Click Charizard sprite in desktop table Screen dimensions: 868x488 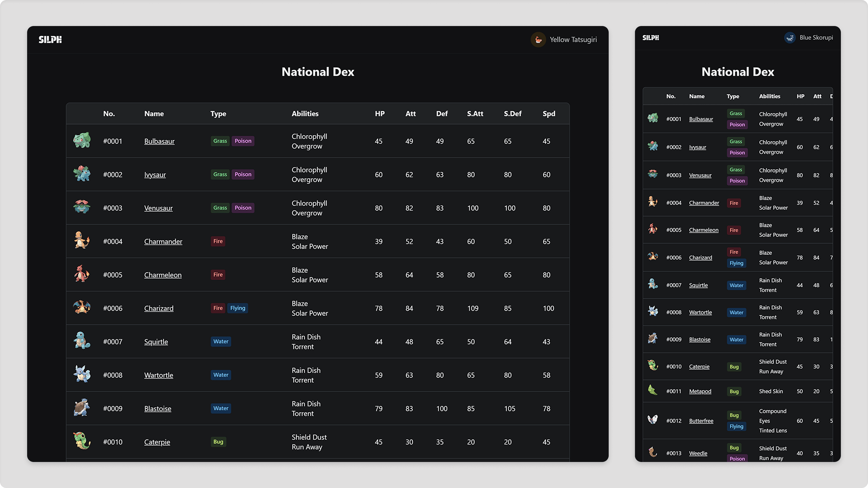click(82, 307)
